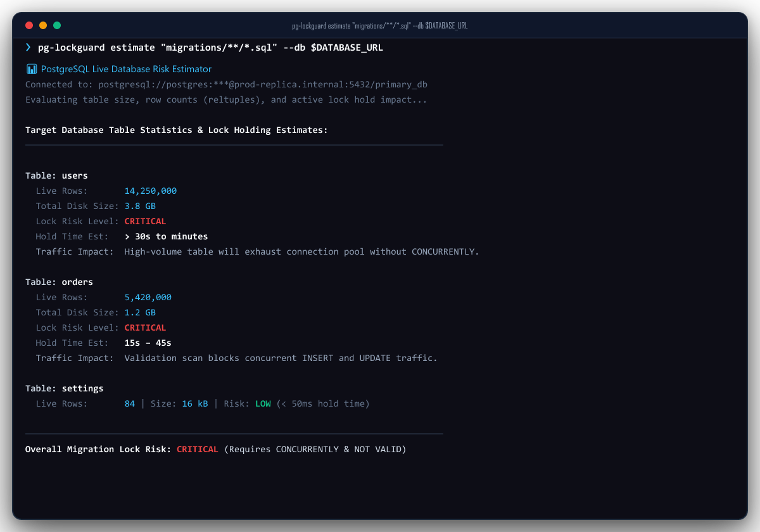Select users live rows value 14,250,000
Image resolution: width=760 pixels, height=532 pixels.
point(151,191)
